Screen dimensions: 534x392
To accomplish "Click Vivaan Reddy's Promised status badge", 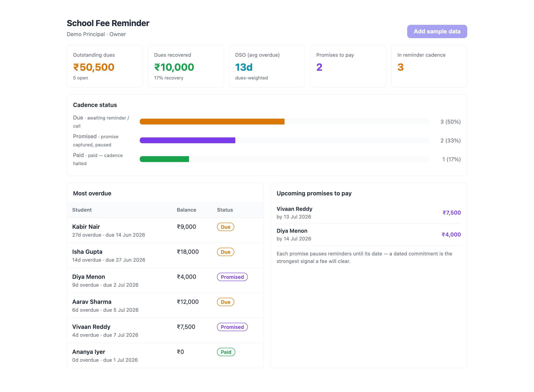I will (x=232, y=327).
